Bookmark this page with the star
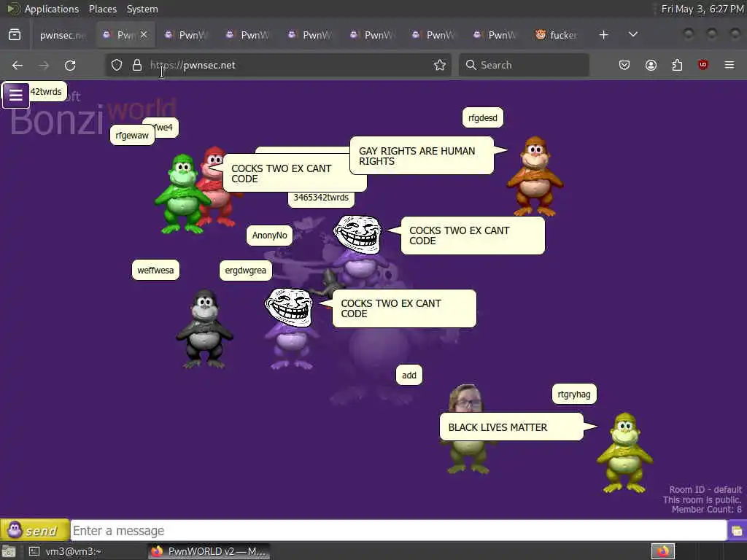This screenshot has height=560, width=747. (440, 65)
